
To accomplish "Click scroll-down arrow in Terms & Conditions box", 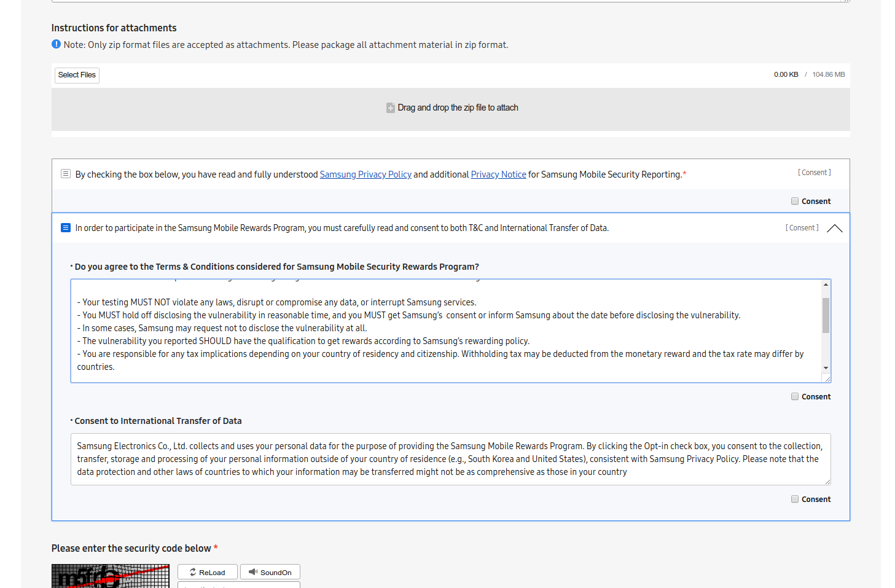I will coord(826,368).
